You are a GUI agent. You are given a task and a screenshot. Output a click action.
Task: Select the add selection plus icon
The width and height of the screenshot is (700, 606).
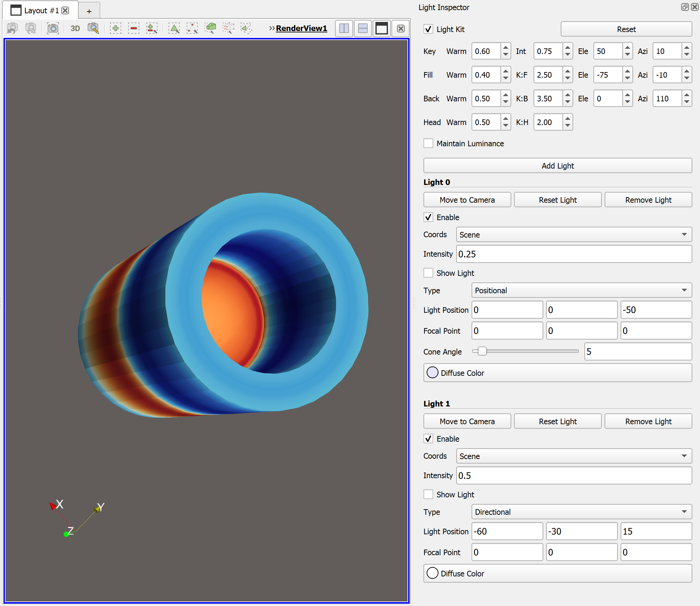point(116,28)
